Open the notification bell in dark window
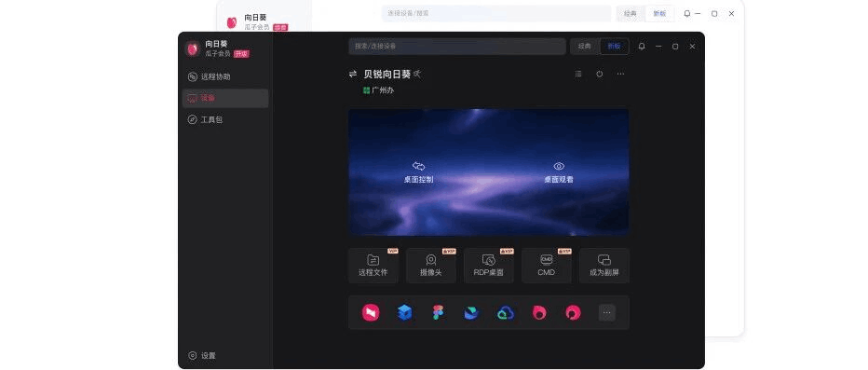Image resolution: width=868 pixels, height=370 pixels. [x=642, y=47]
